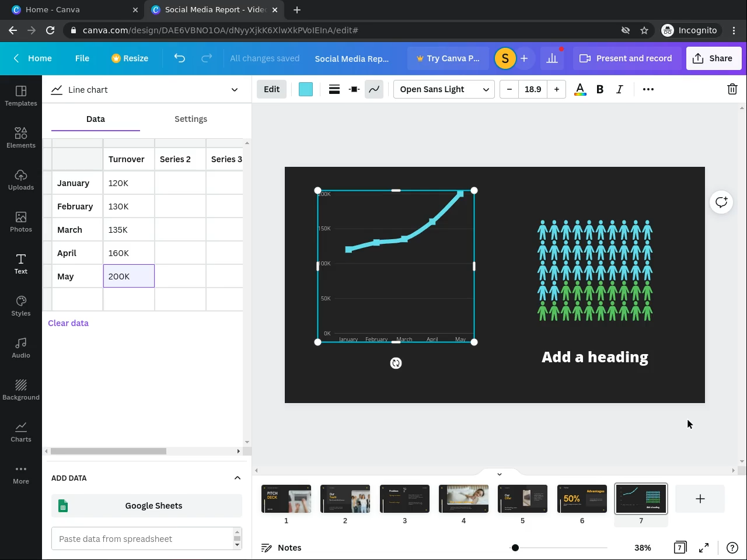Image resolution: width=747 pixels, height=560 pixels.
Task: Select page 4 thumbnail
Action: point(464,499)
